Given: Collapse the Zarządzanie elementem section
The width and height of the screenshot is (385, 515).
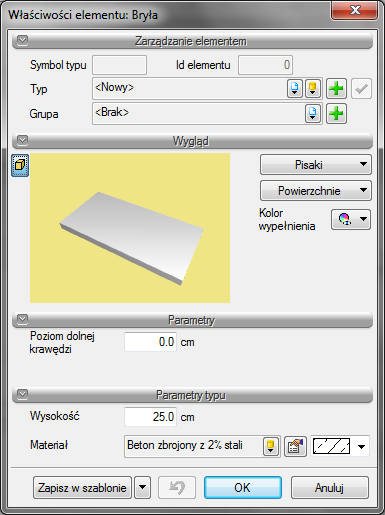Looking at the screenshot, I should (x=22, y=41).
